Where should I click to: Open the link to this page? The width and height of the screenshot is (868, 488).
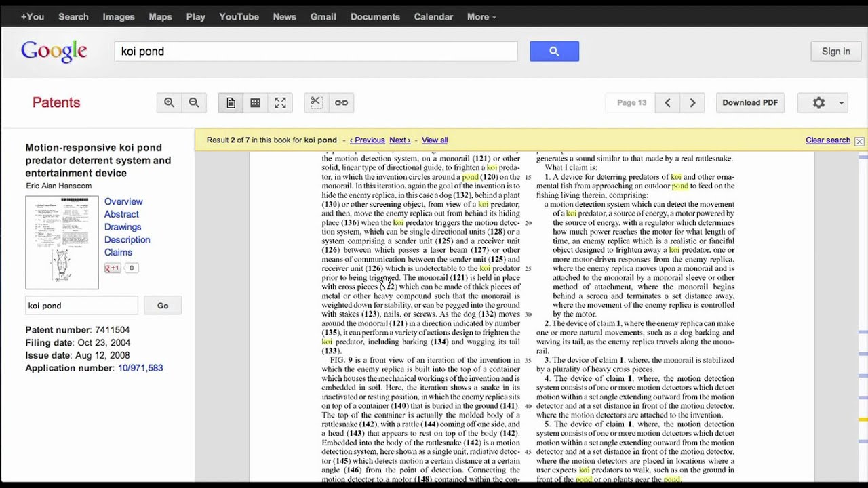coord(341,102)
